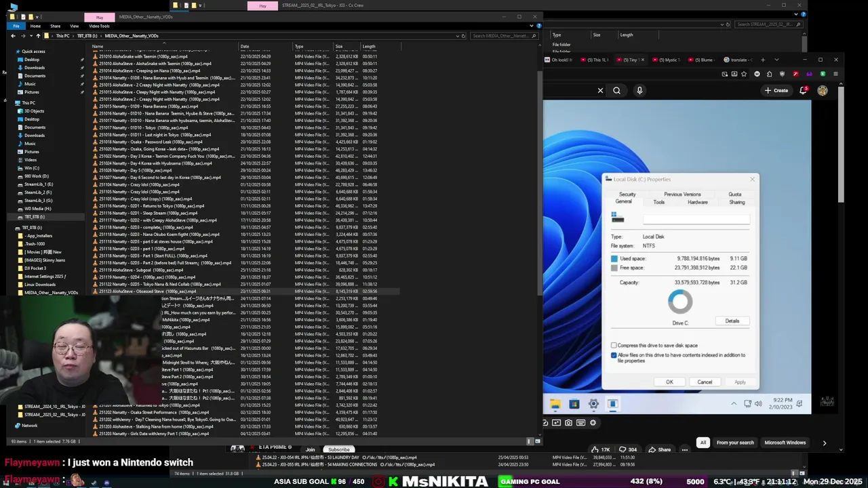Viewport: 868px width, 488px height.
Task: Open the browser hamburger menu
Action: coord(835,74)
